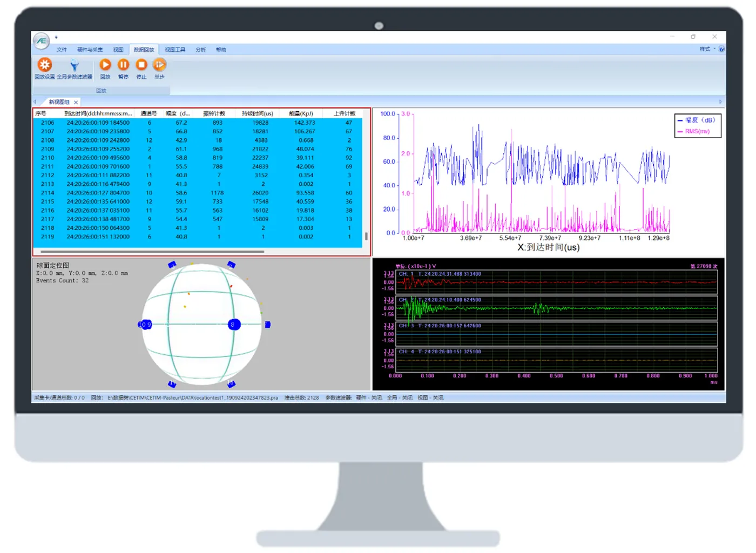Sort table by the 到达时间 column header
The image size is (756, 553).
point(98,113)
